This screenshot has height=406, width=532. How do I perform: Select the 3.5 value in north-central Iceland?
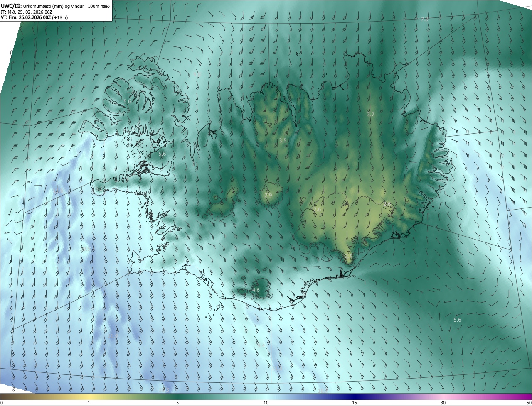point(283,141)
